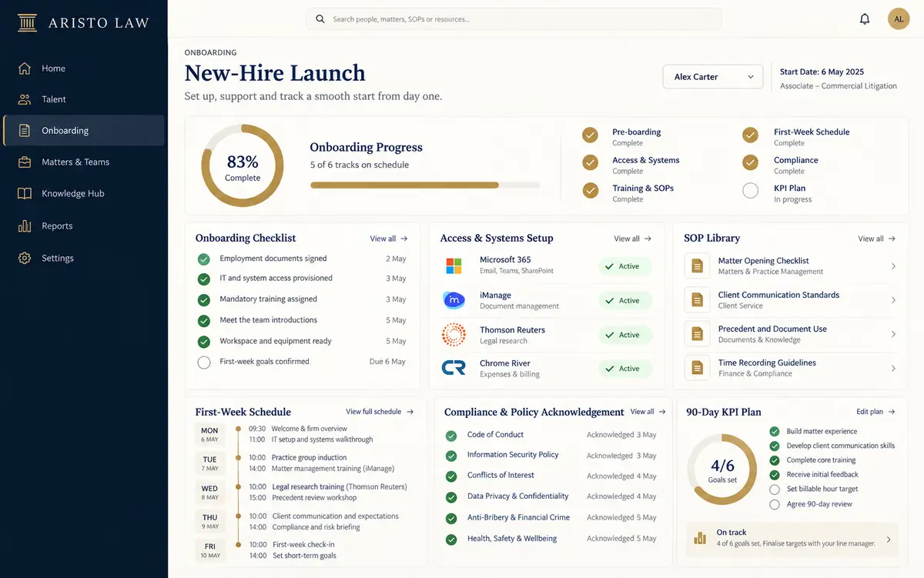
Task: Click the Home house icon
Action: 25,68
